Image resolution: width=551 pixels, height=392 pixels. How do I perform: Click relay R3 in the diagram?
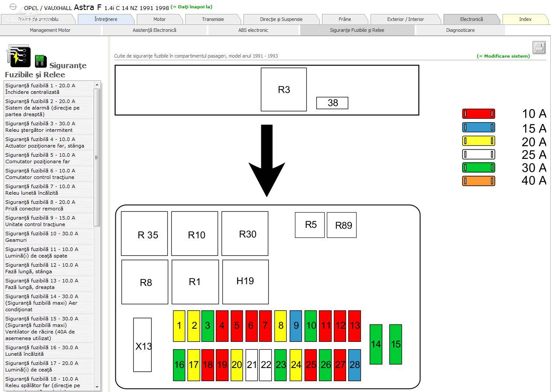coord(284,89)
